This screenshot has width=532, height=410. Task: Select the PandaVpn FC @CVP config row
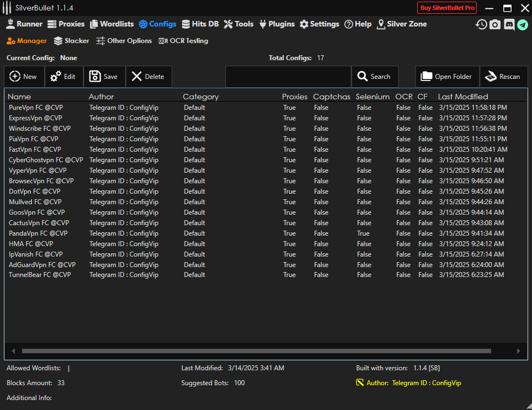tap(38, 233)
